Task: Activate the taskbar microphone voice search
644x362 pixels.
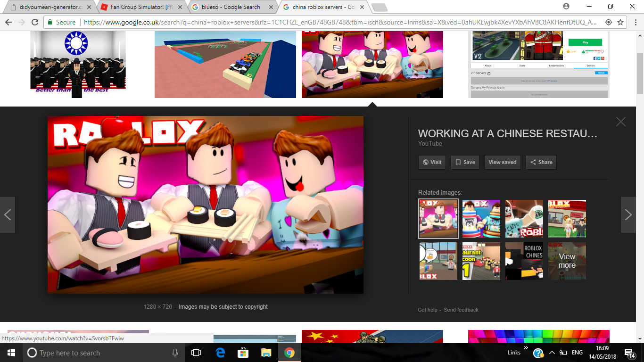Action: [x=175, y=353]
